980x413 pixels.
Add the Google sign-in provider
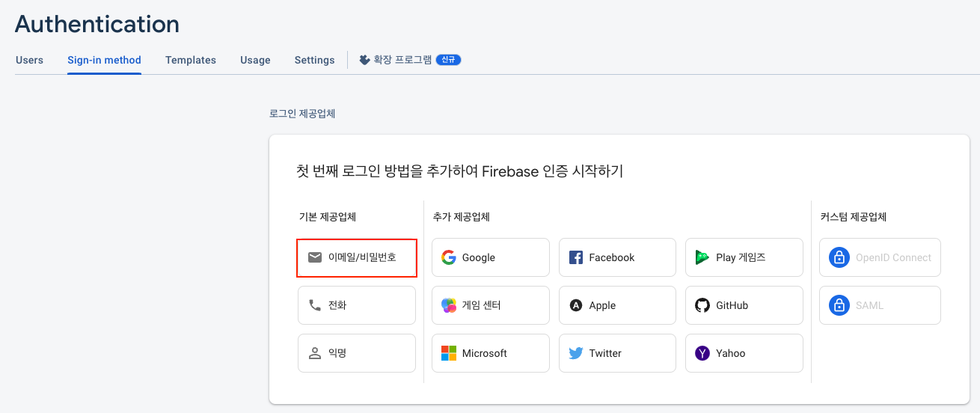coord(491,257)
